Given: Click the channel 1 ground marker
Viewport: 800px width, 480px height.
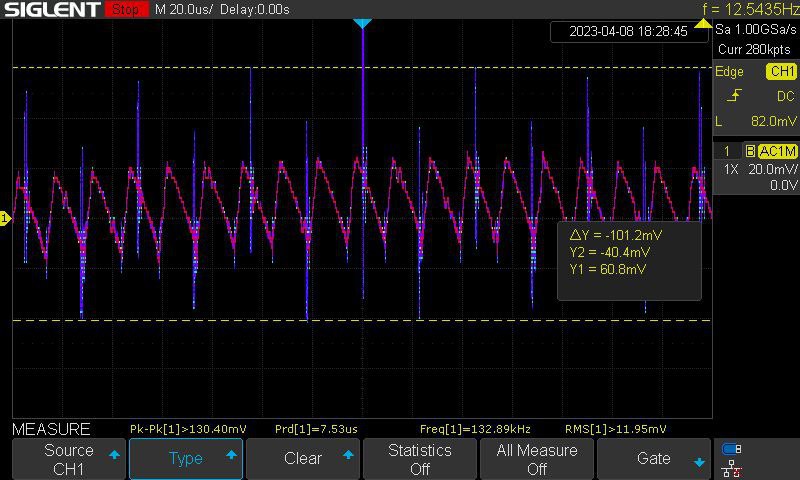Looking at the screenshot, I should pos(5,218).
